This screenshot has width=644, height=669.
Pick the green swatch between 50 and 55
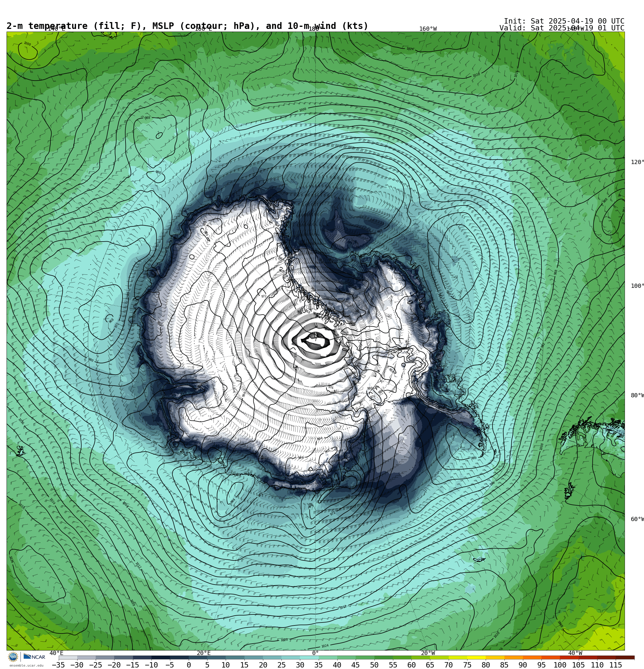[383, 657]
